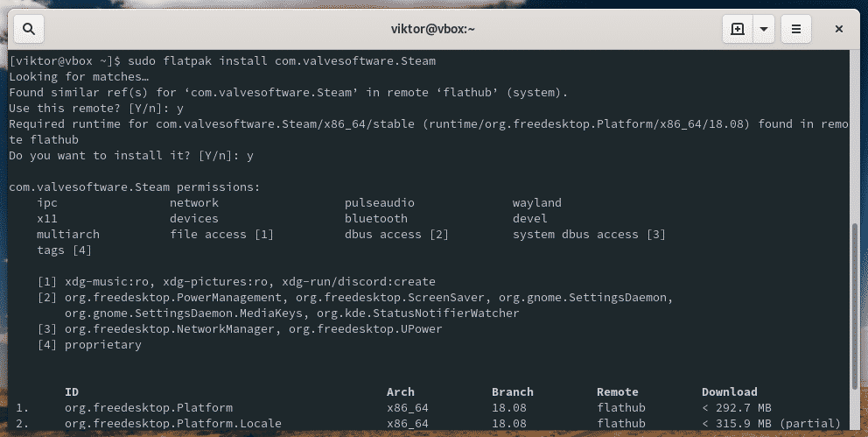Click the 'Branch' column header
Screen dimensions: 868x437
[x=513, y=391]
